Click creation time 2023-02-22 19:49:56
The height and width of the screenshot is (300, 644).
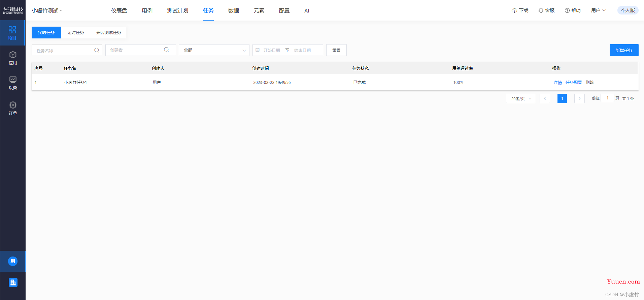272,83
